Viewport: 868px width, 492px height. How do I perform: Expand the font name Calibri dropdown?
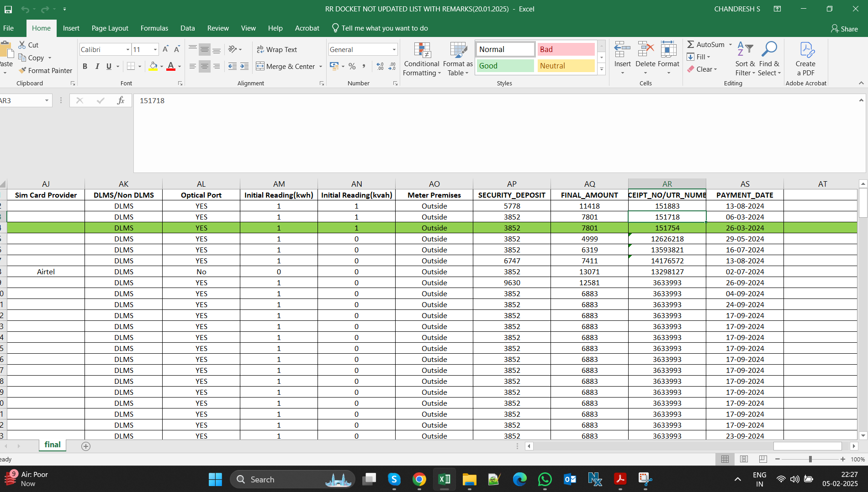(128, 49)
